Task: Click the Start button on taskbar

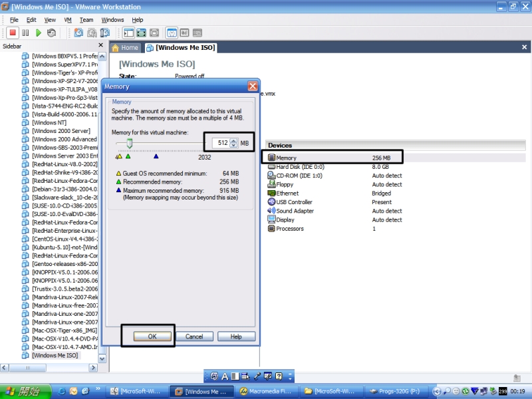Action: coord(25,391)
